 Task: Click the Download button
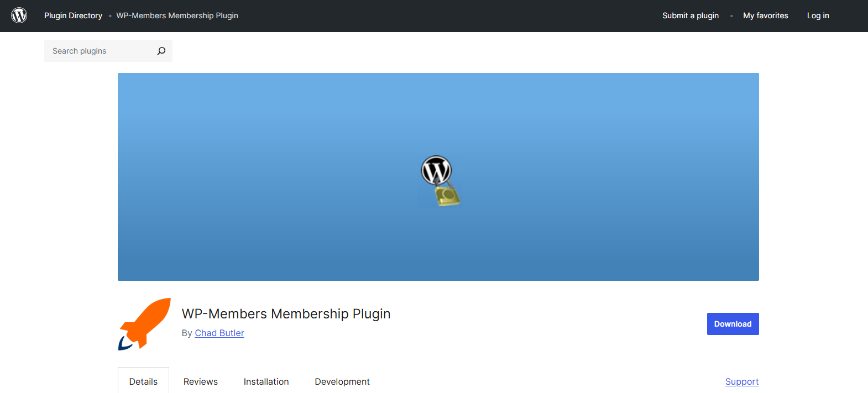[733, 324]
